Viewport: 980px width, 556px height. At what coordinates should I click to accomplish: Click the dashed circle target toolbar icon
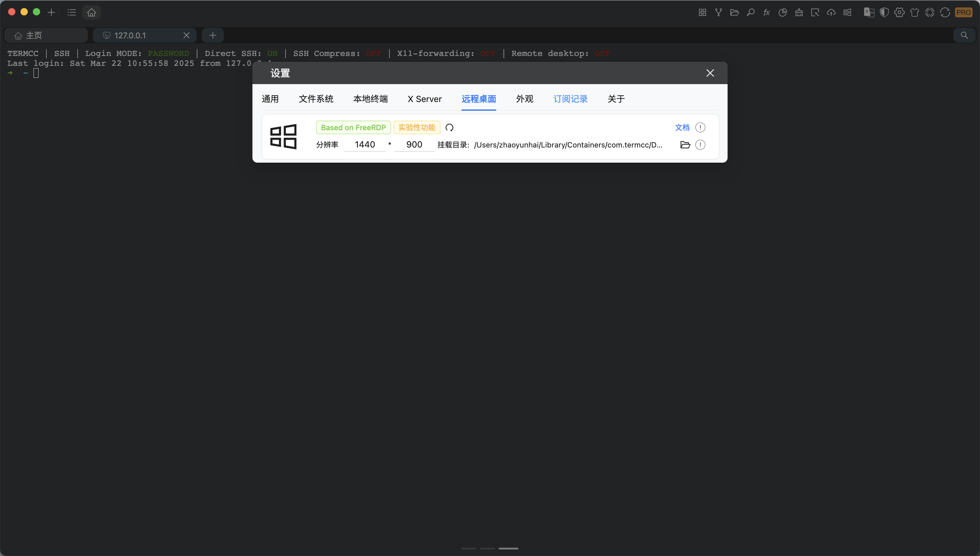tap(930, 12)
